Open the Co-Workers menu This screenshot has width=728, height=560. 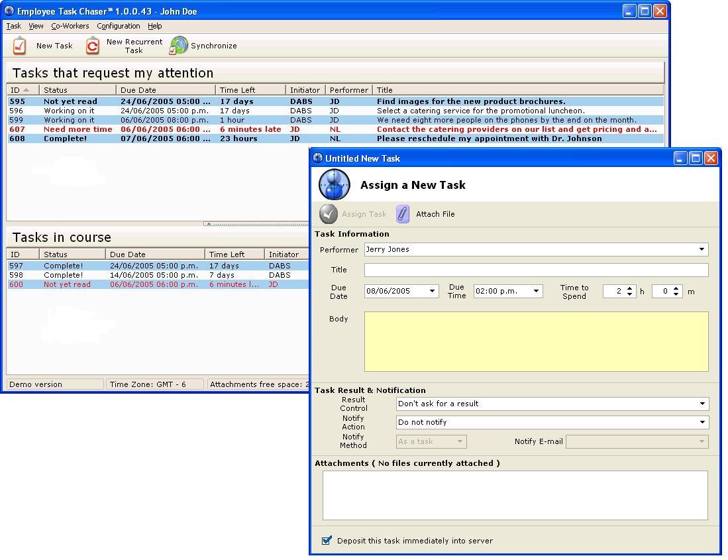click(70, 26)
